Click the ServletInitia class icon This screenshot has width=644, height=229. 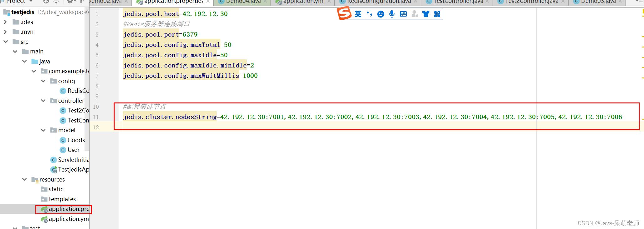[x=53, y=160]
